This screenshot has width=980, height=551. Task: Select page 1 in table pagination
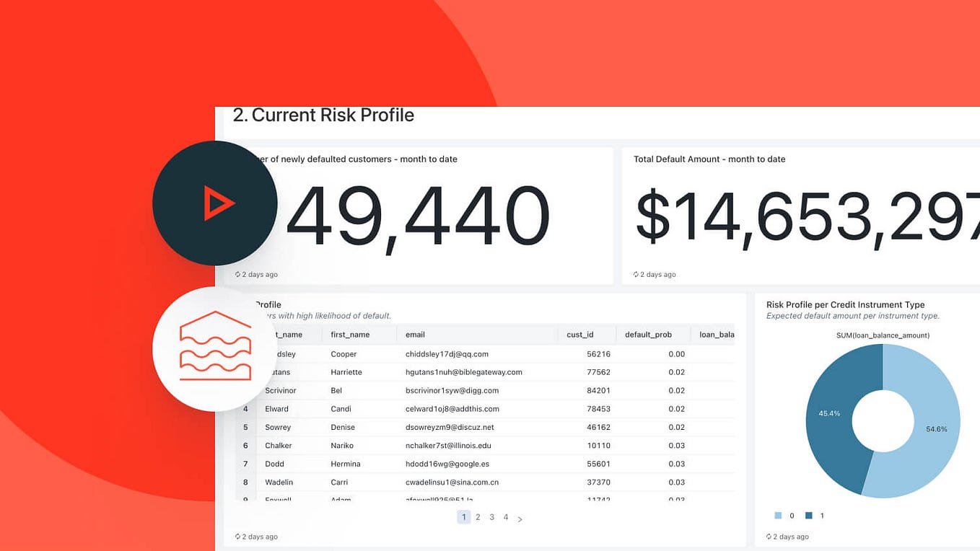pos(464,517)
